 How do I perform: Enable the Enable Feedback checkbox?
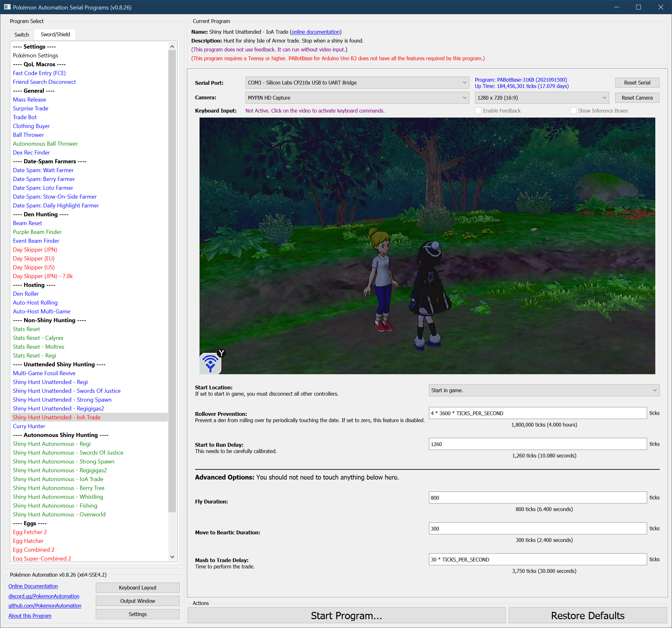[478, 111]
